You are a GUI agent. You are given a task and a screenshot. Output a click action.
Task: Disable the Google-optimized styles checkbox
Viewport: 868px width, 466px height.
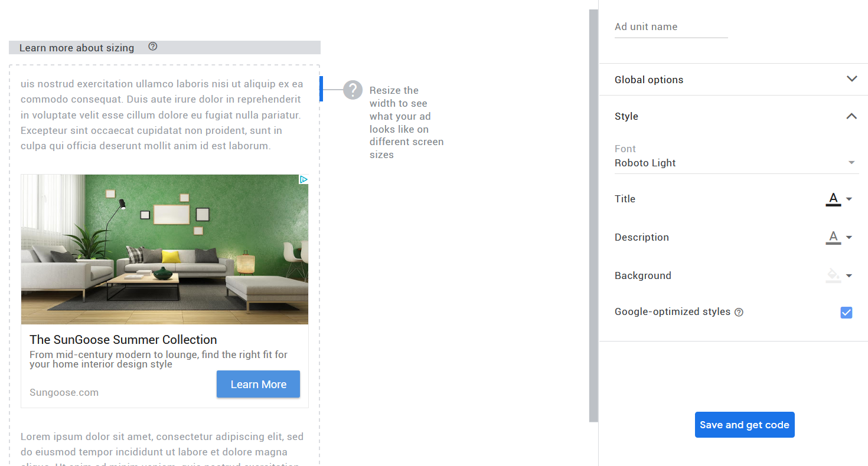pyautogui.click(x=846, y=312)
